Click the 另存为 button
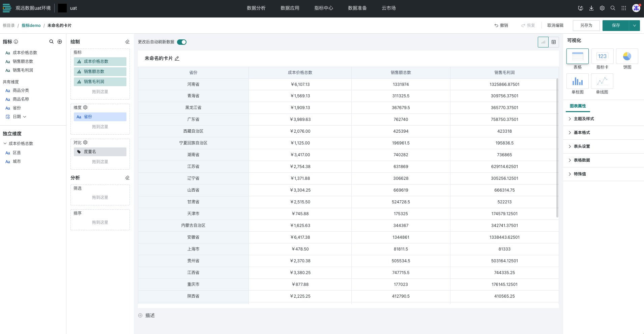This screenshot has height=334, width=644. [586, 26]
